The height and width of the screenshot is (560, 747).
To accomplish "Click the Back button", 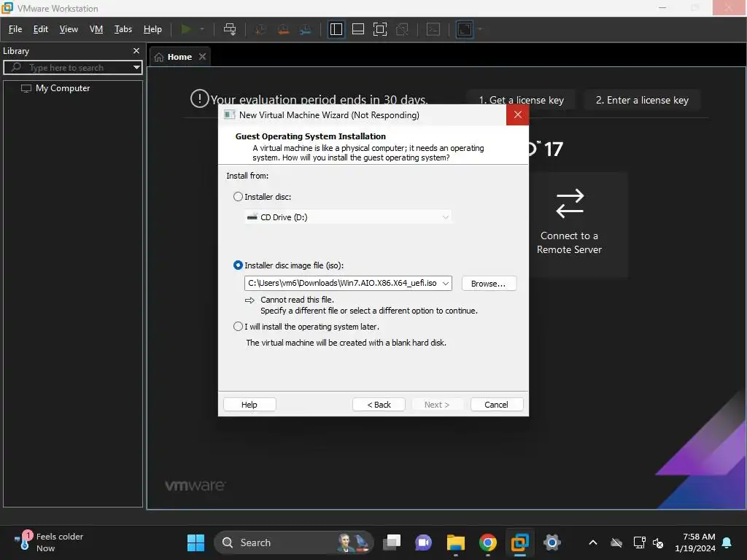I will (x=379, y=404).
